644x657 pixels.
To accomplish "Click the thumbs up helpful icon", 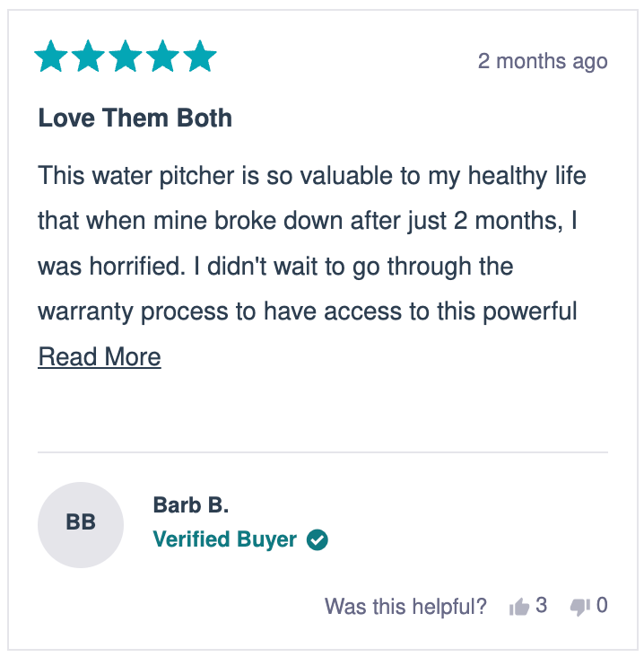I will pos(519,607).
